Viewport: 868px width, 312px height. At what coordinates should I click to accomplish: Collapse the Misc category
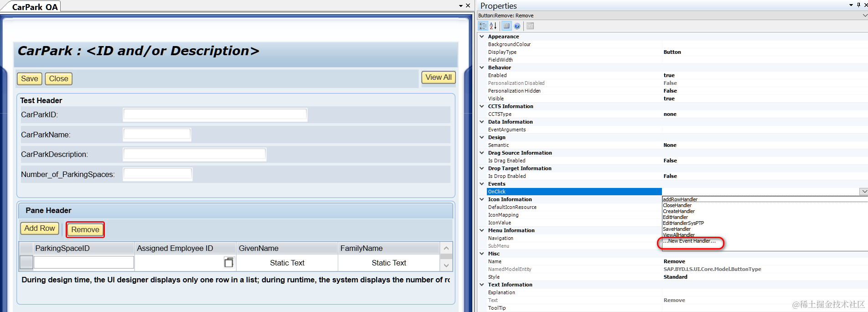point(482,254)
